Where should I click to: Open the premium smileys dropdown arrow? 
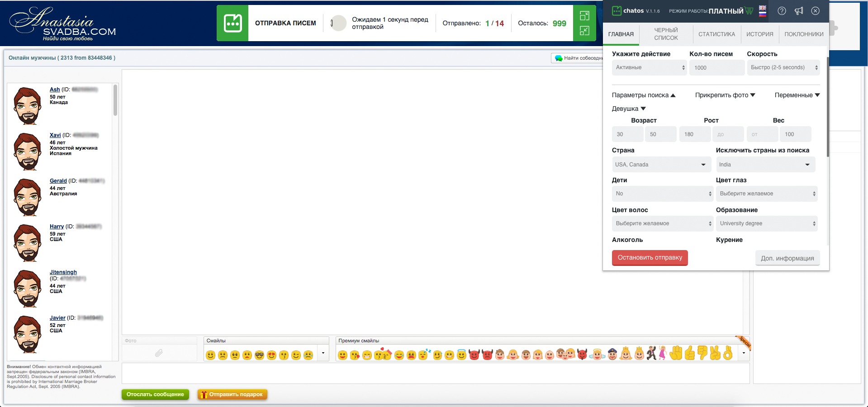[x=744, y=353]
